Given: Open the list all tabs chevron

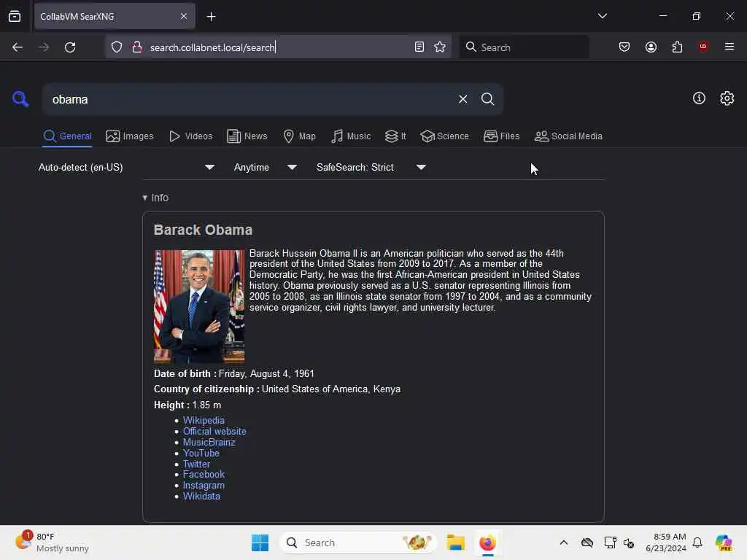Looking at the screenshot, I should 602,16.
